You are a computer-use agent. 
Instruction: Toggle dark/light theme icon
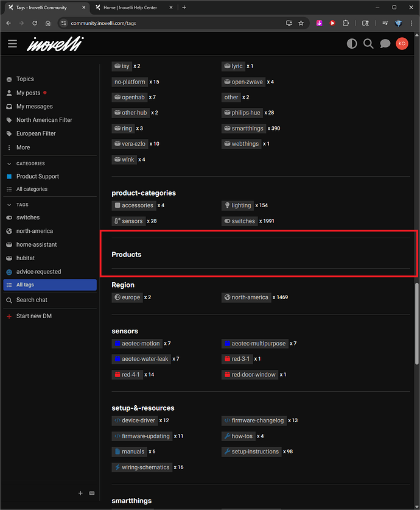(352, 44)
